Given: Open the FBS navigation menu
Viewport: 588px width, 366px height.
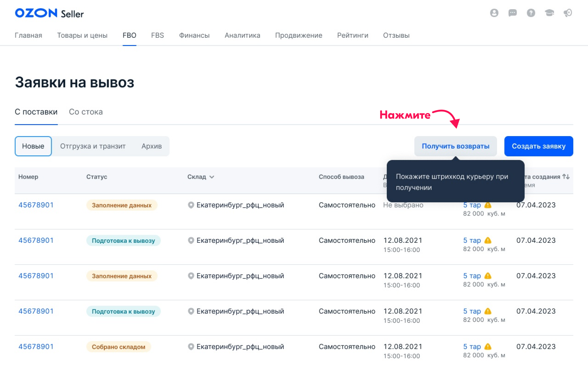Looking at the screenshot, I should point(157,35).
